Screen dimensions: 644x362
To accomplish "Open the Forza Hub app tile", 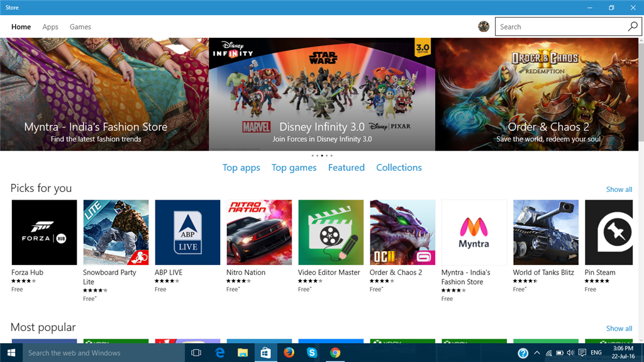I will click(x=44, y=232).
